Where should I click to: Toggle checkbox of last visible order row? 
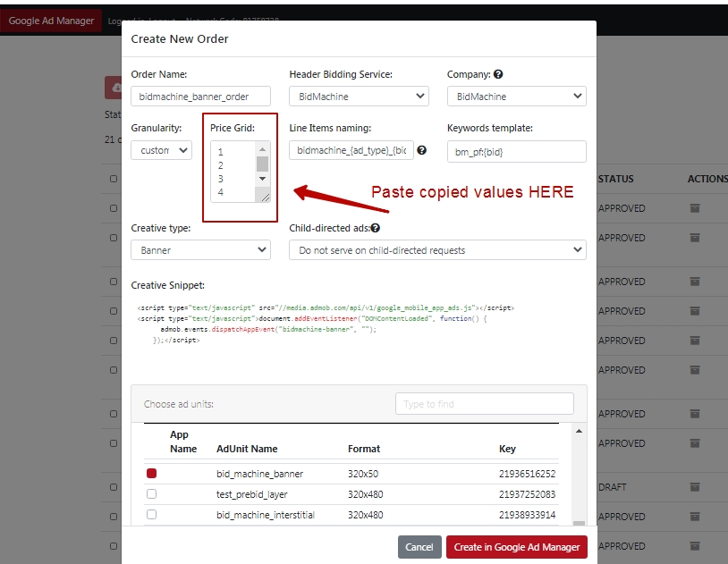[114, 546]
